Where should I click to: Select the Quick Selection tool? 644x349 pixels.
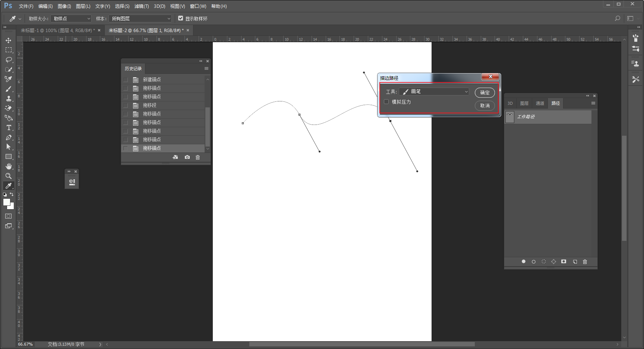pos(8,69)
